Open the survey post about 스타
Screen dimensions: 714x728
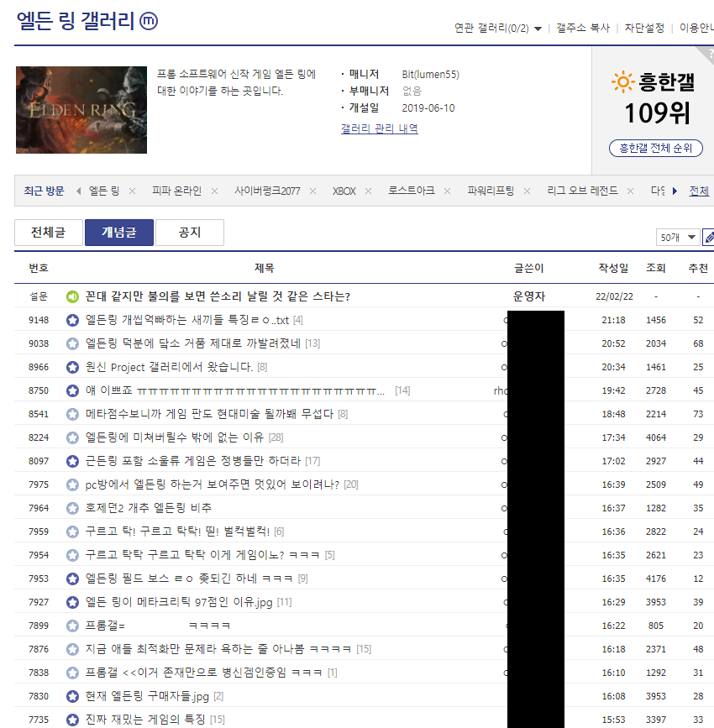218,296
